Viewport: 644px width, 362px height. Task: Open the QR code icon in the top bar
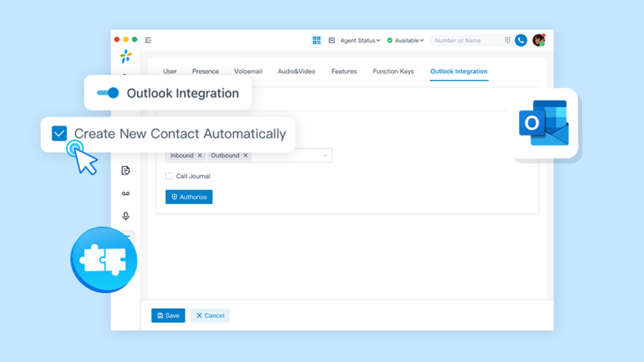tap(316, 40)
